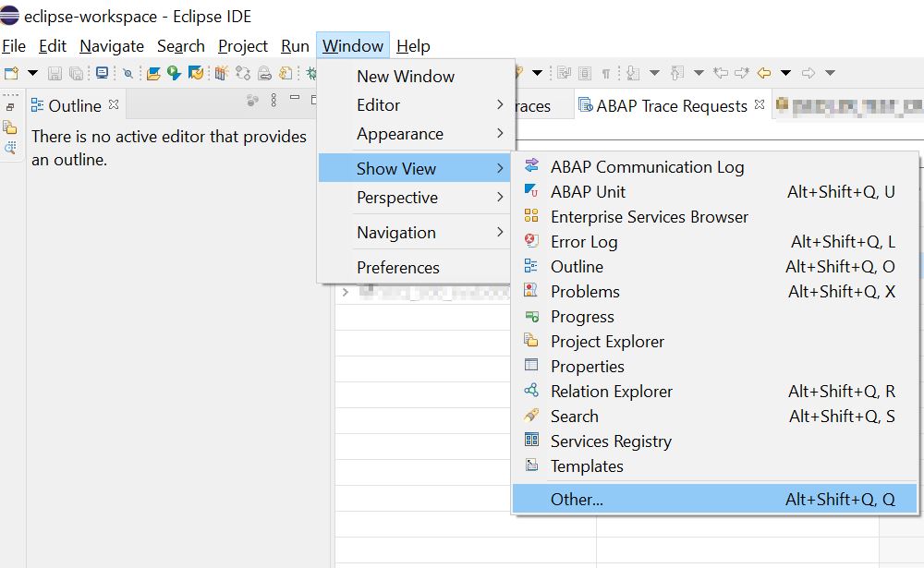The image size is (924, 568).
Task: Open the Project menu
Action: click(243, 46)
